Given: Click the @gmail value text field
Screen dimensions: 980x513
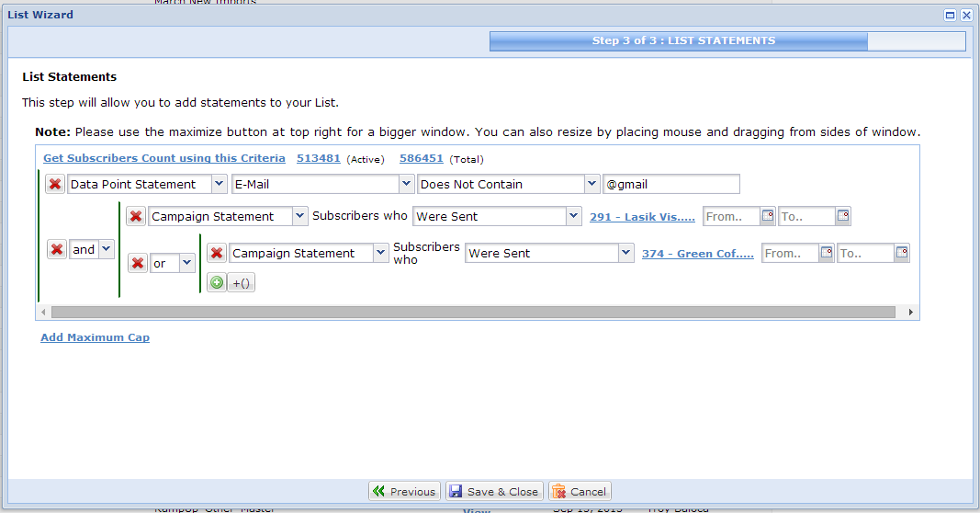Looking at the screenshot, I should (670, 184).
